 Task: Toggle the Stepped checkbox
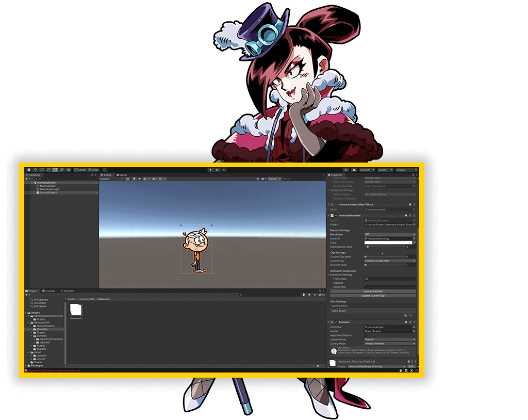(366, 283)
